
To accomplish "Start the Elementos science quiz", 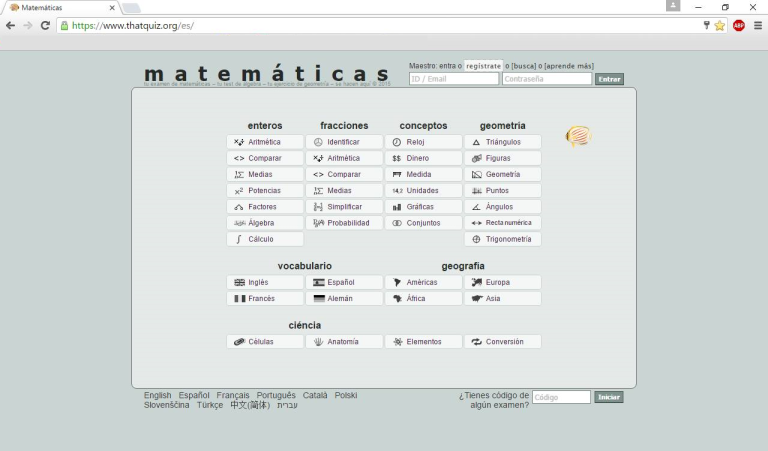I will click(x=424, y=342).
